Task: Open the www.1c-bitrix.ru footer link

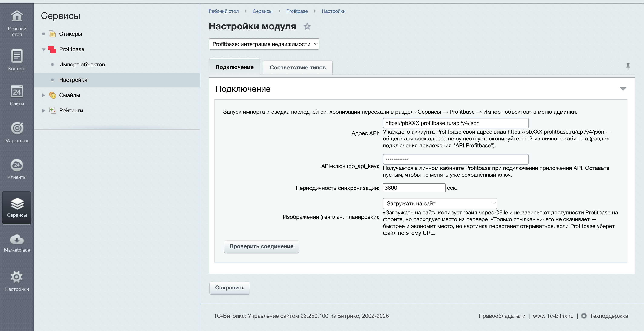Action: pyautogui.click(x=553, y=316)
